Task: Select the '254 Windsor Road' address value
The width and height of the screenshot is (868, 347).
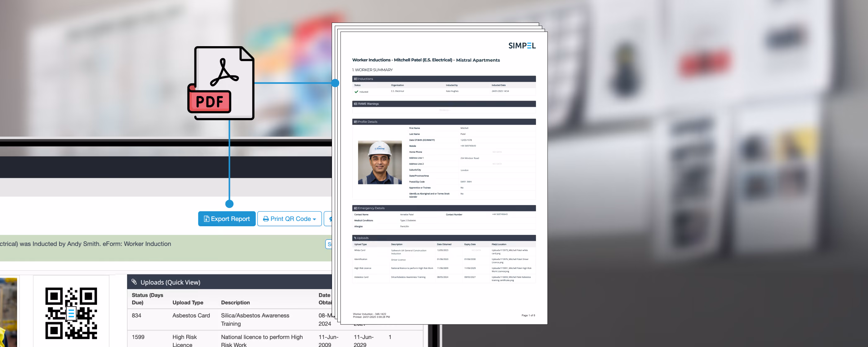Action: click(x=469, y=158)
